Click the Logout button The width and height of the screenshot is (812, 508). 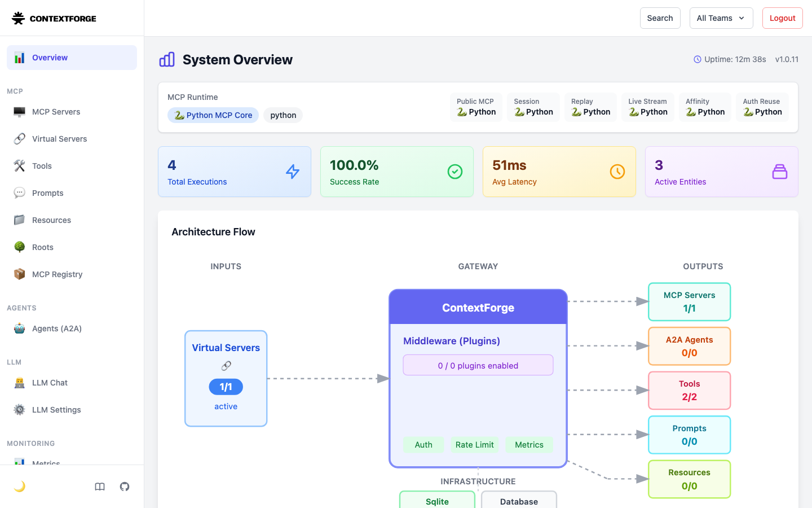tap(783, 18)
